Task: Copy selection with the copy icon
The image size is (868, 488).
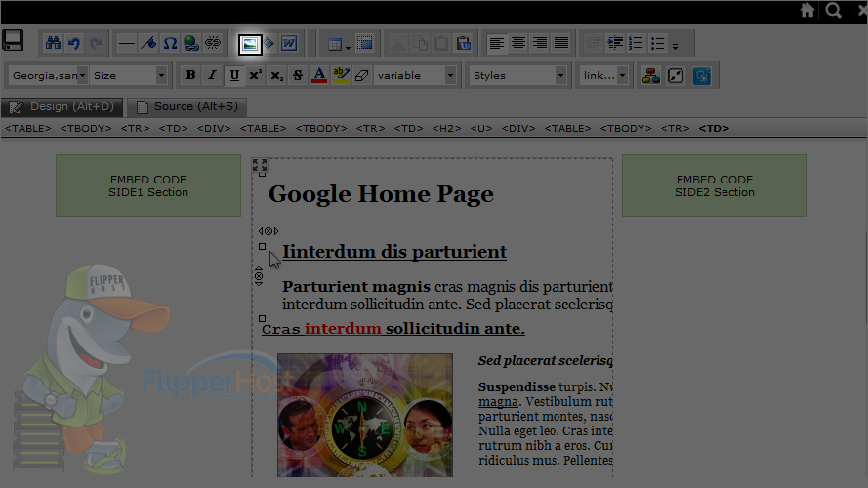Action: point(420,43)
